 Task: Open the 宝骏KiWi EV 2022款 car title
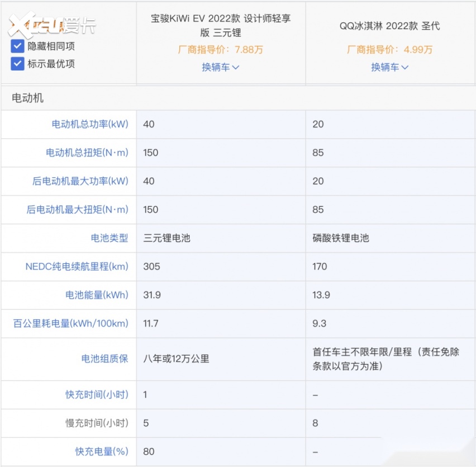(x=221, y=25)
